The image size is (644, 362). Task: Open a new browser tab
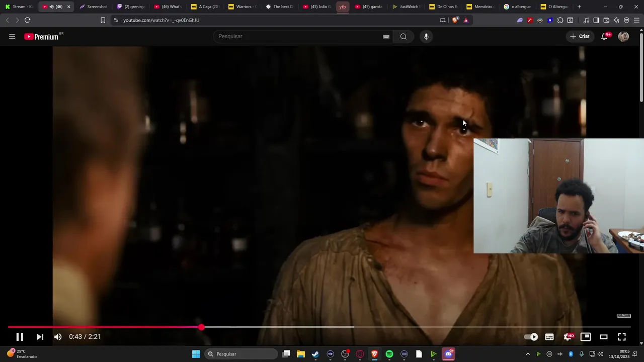tap(579, 7)
